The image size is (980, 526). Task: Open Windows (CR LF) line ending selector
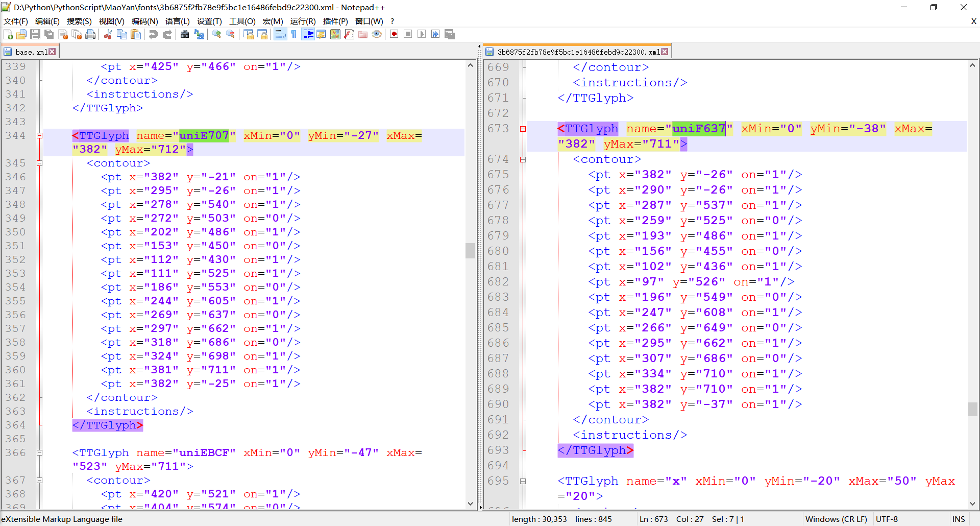point(836,519)
